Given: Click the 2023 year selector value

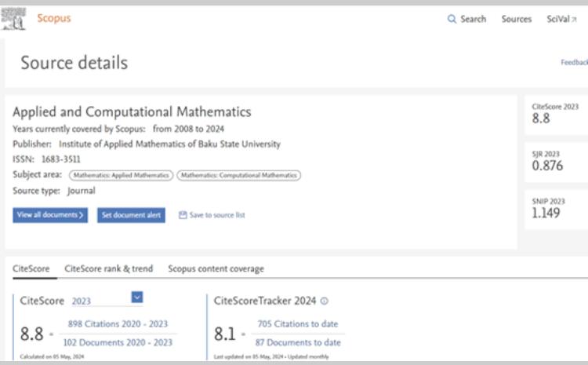Looking at the screenshot, I should point(82,301).
